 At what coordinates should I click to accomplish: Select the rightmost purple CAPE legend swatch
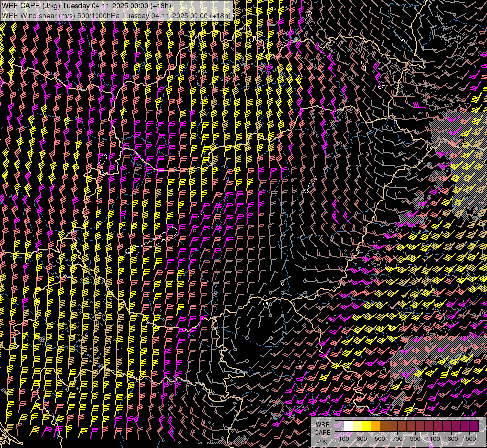pos(474,426)
